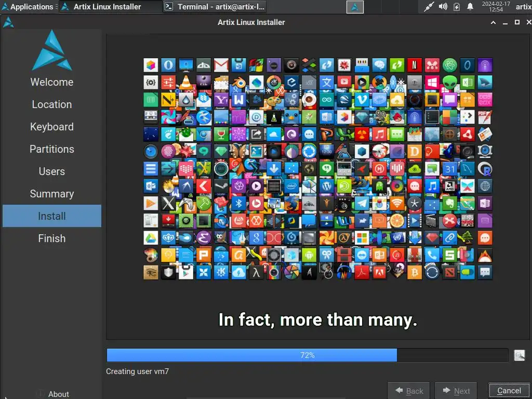Viewport: 532px width, 399px height.
Task: Open the volume speaker tray icon
Action: pyautogui.click(x=443, y=7)
